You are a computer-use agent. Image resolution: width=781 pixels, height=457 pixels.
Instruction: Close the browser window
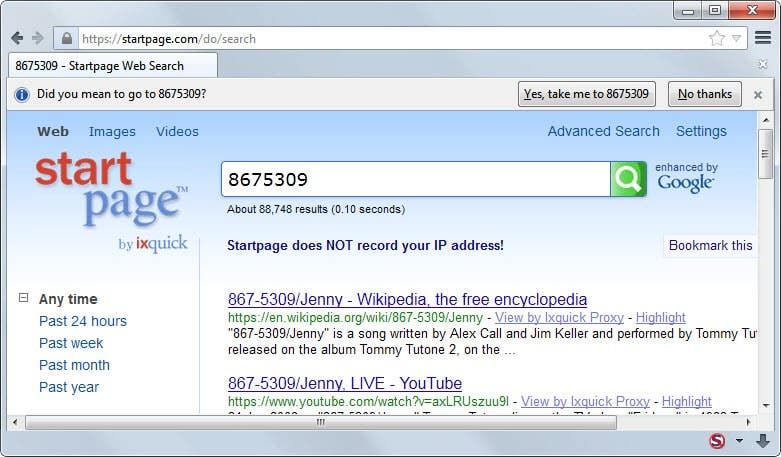752,10
